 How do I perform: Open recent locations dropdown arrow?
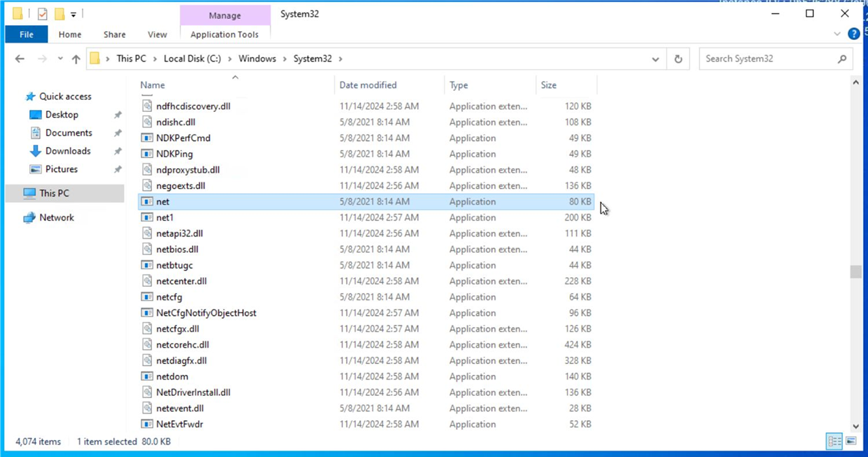58,59
